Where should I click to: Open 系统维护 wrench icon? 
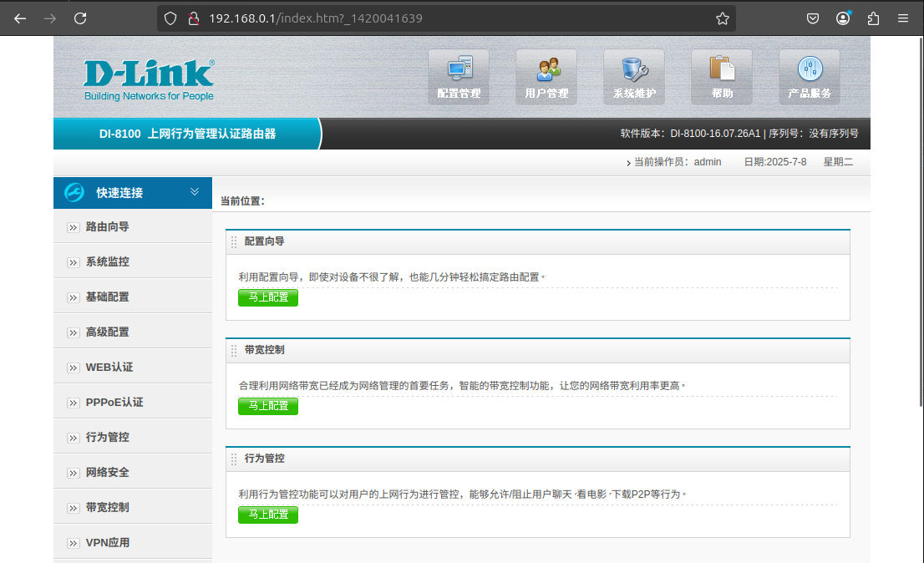click(x=634, y=77)
